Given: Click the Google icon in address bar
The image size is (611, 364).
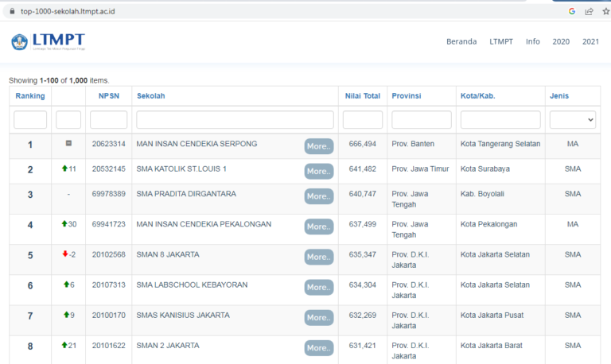Looking at the screenshot, I should tap(572, 11).
